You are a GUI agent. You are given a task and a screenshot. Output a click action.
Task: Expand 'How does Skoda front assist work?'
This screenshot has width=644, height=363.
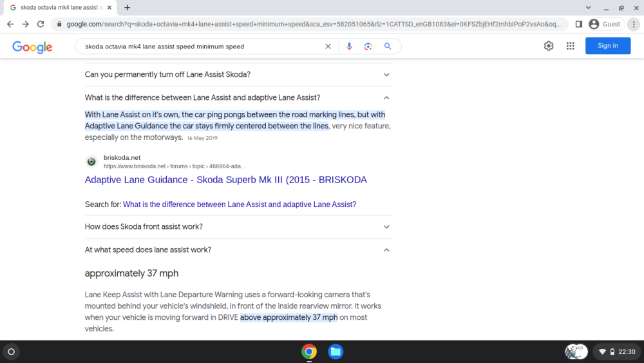click(238, 226)
